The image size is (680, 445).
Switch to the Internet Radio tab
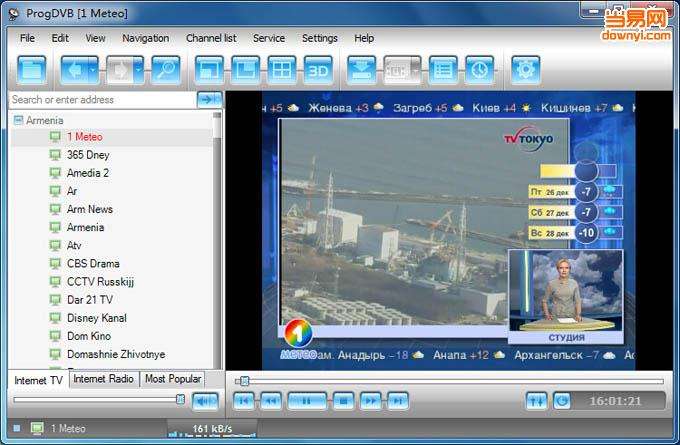pyautogui.click(x=103, y=379)
